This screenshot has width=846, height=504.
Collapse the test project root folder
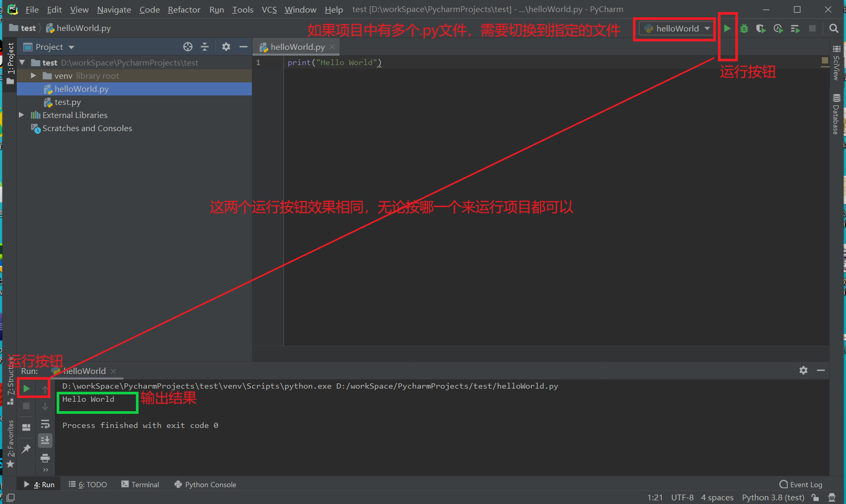(x=23, y=62)
